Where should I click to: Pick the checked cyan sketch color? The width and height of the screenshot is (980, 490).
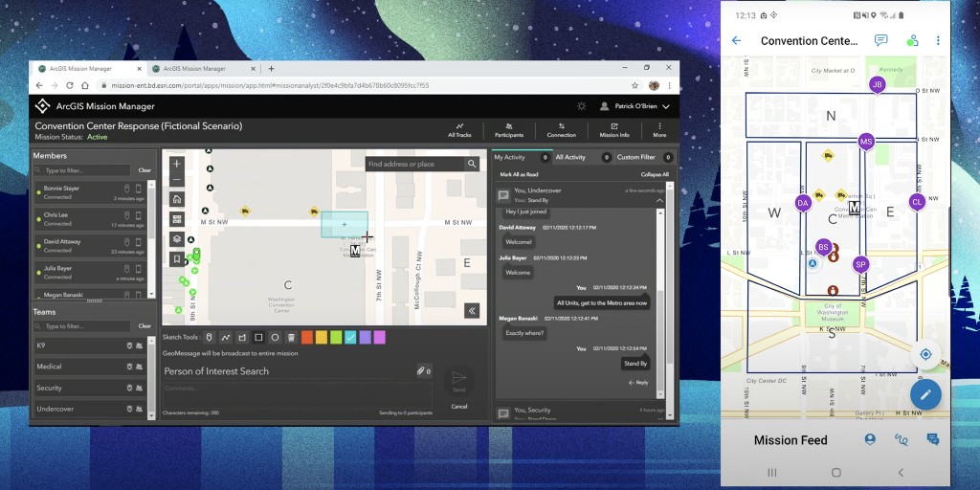[350, 338]
